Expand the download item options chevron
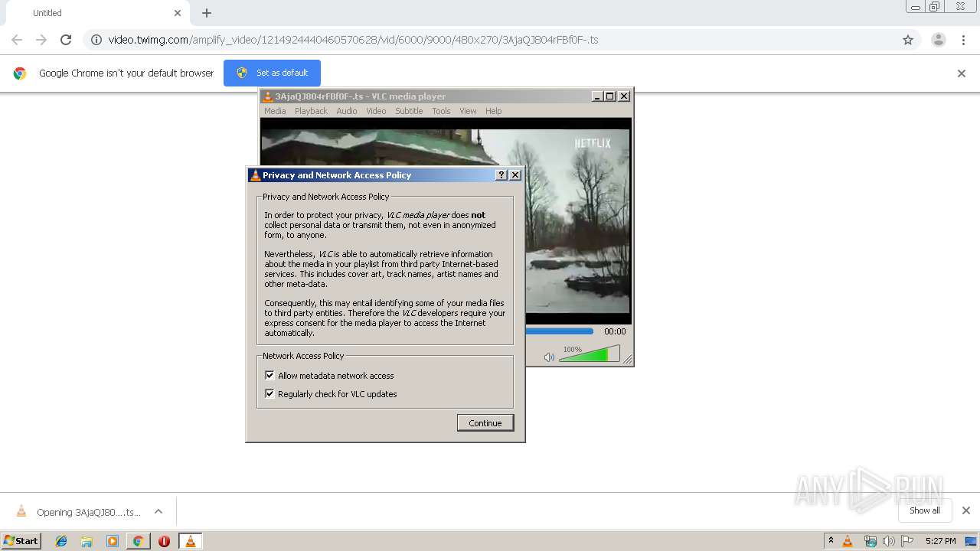980x551 pixels. [x=158, y=511]
